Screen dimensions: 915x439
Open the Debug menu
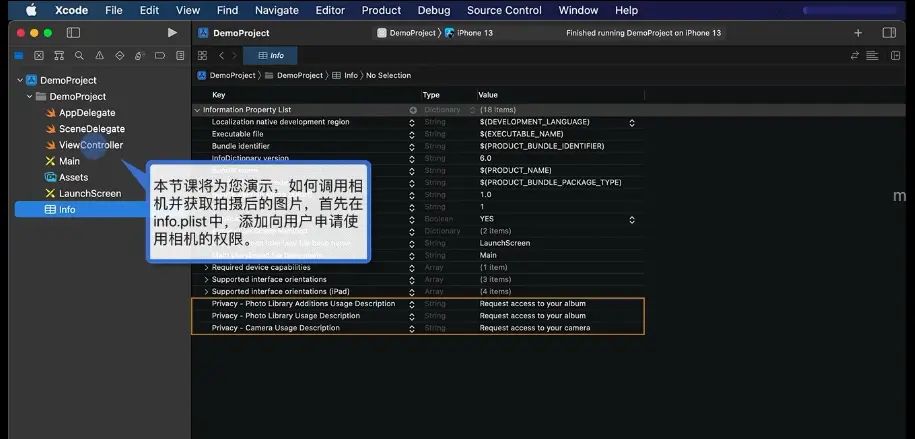(434, 10)
